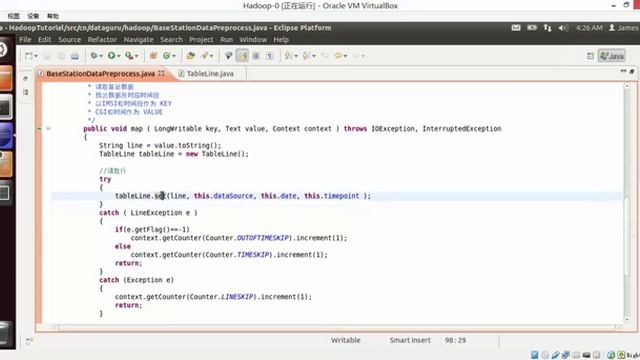Click the Run External Tools icon

coord(129,56)
